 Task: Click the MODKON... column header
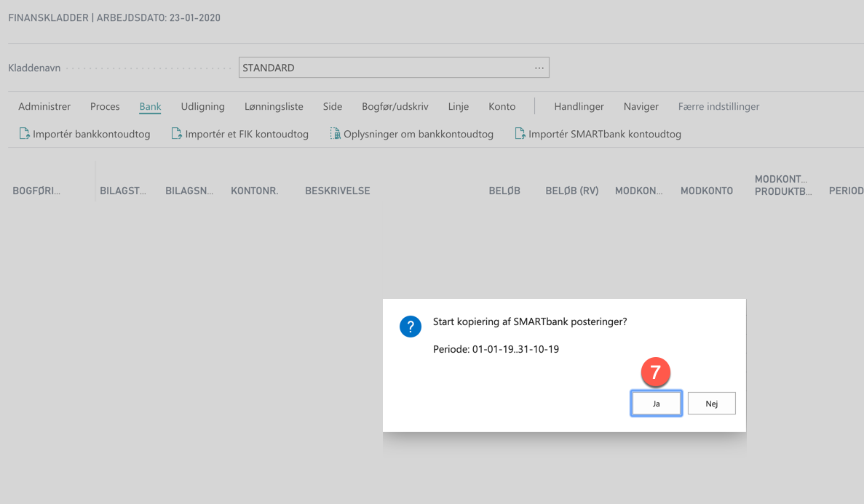tap(638, 191)
